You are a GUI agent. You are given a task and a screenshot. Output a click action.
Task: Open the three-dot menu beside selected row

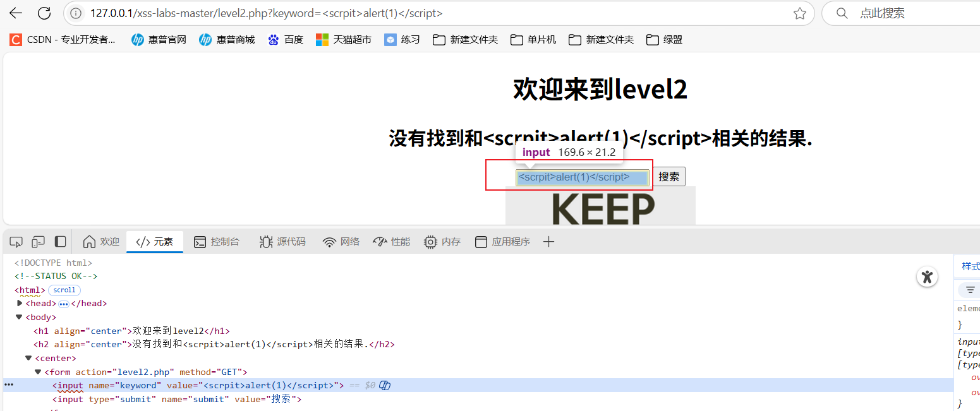click(9, 384)
